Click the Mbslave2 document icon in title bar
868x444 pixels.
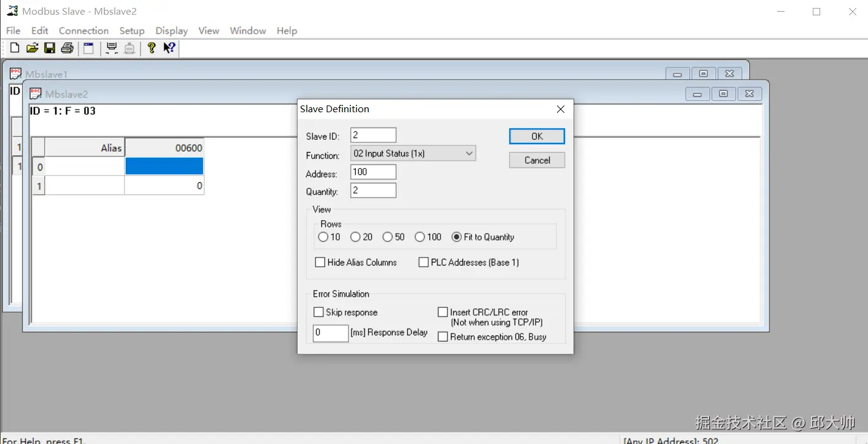35,93
